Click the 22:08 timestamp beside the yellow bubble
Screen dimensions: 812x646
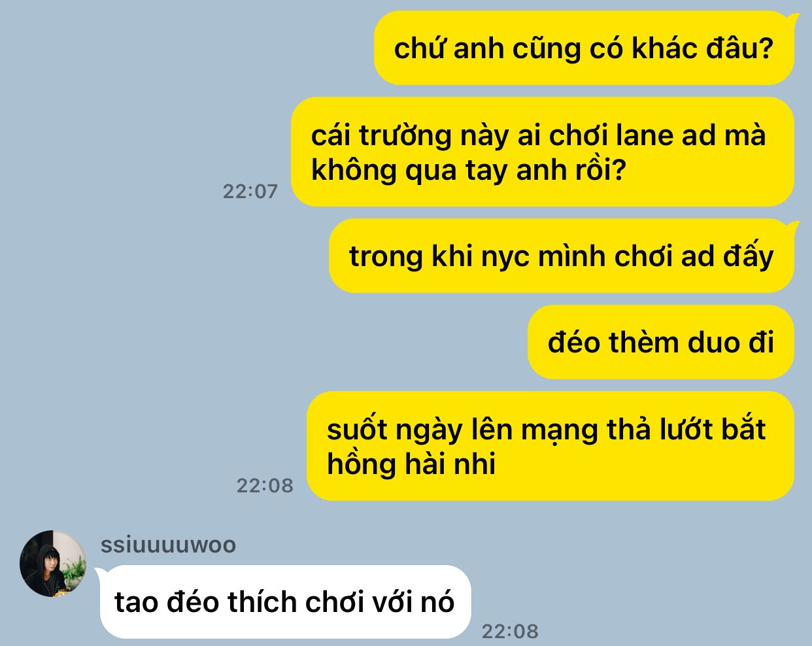click(x=265, y=485)
